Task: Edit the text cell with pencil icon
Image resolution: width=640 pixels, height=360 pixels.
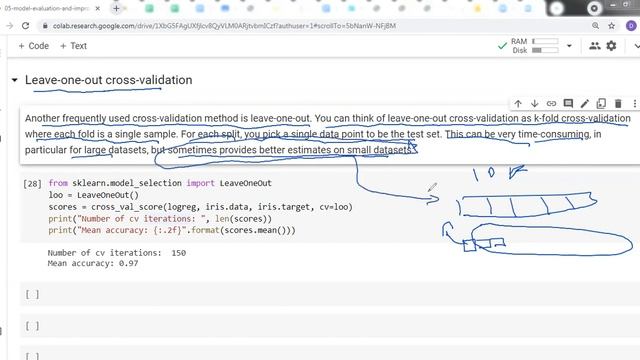Action: point(584,104)
